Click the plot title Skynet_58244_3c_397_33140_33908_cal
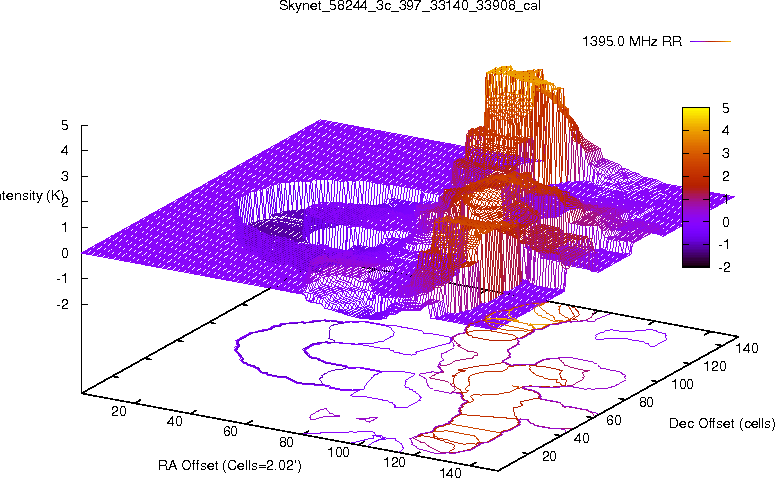Screen dimensions: 775x478 click(x=410, y=6)
